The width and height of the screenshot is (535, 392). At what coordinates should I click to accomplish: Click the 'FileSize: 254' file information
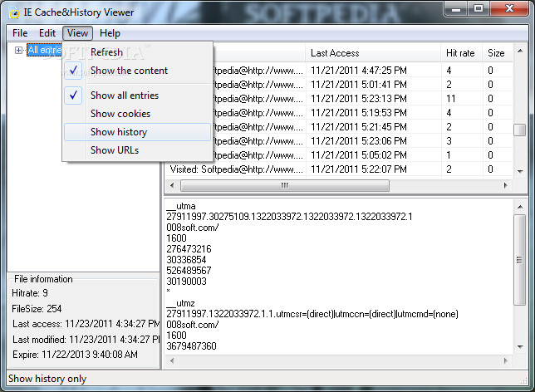click(x=37, y=309)
